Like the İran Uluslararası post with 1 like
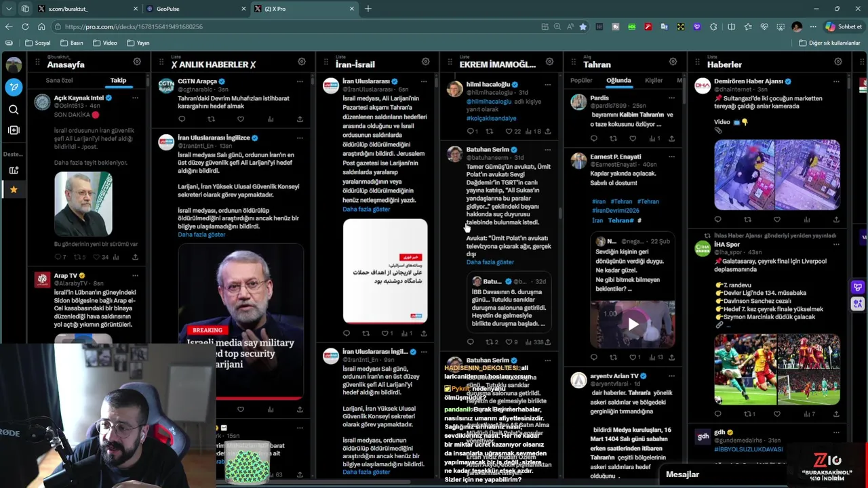 pos(387,333)
